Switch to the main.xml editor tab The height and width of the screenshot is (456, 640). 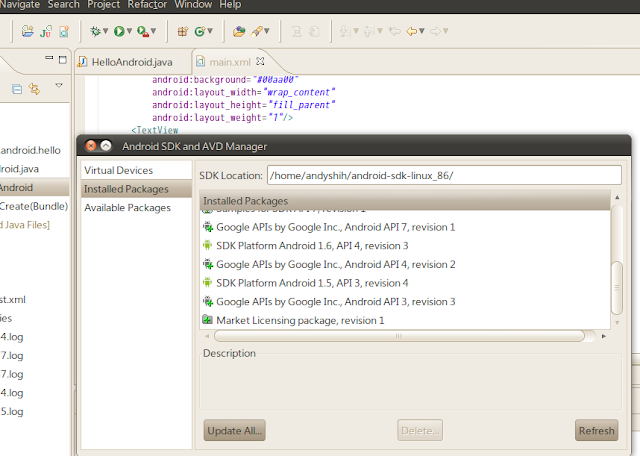click(229, 62)
